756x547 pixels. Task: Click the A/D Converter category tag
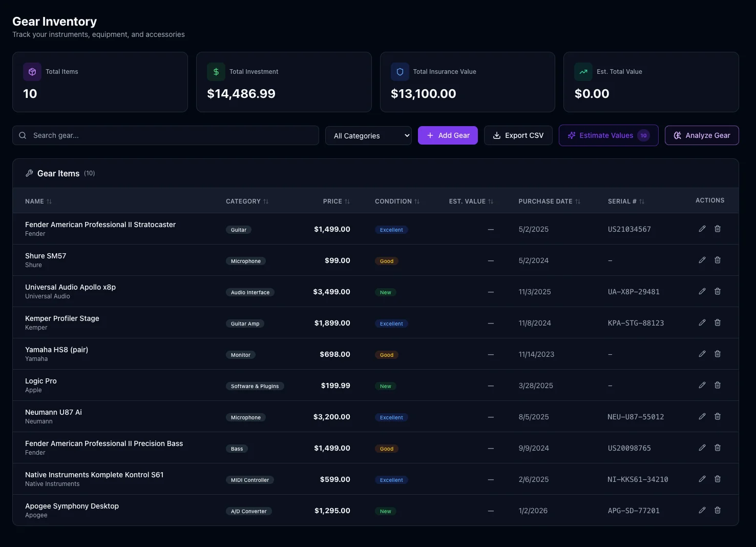click(249, 511)
